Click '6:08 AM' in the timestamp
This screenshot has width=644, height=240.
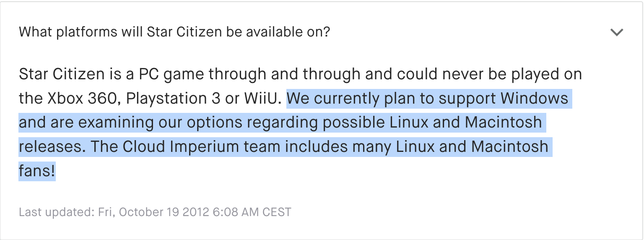point(235,212)
